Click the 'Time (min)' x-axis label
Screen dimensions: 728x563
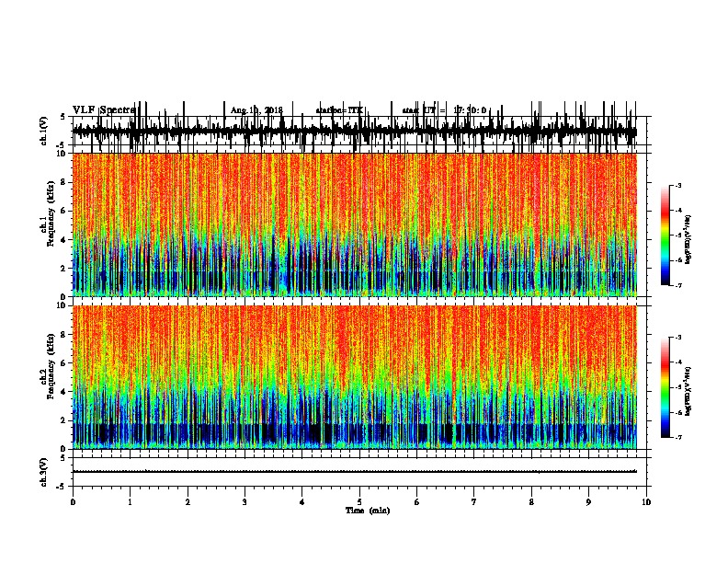click(368, 511)
